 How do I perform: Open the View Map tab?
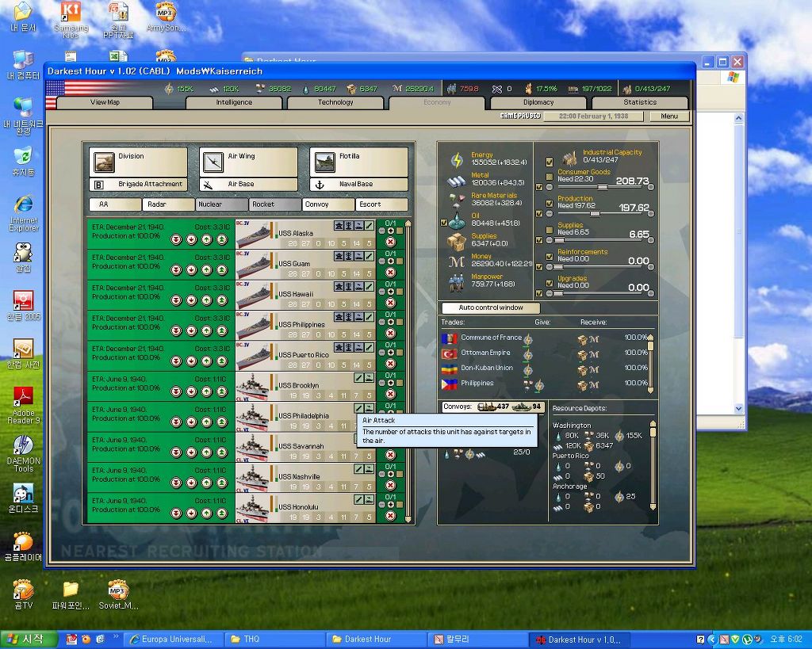pos(105,102)
